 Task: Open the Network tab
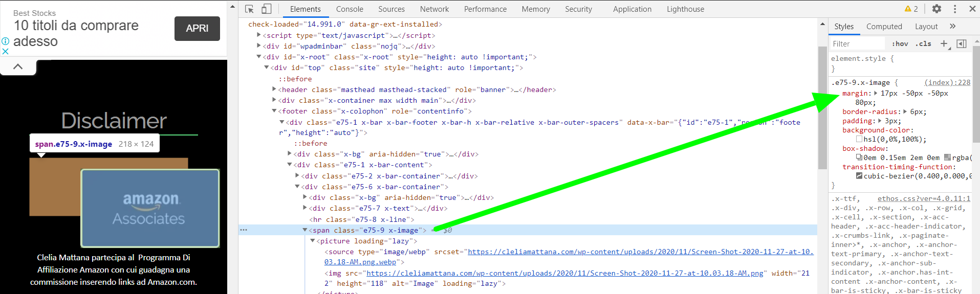[434, 9]
